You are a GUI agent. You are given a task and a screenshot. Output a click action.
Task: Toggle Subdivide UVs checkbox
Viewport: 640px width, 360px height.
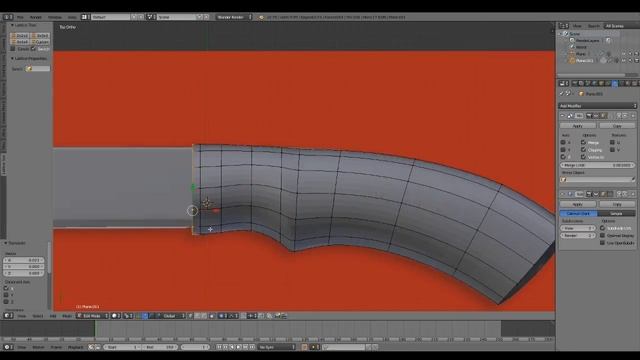coord(602,228)
